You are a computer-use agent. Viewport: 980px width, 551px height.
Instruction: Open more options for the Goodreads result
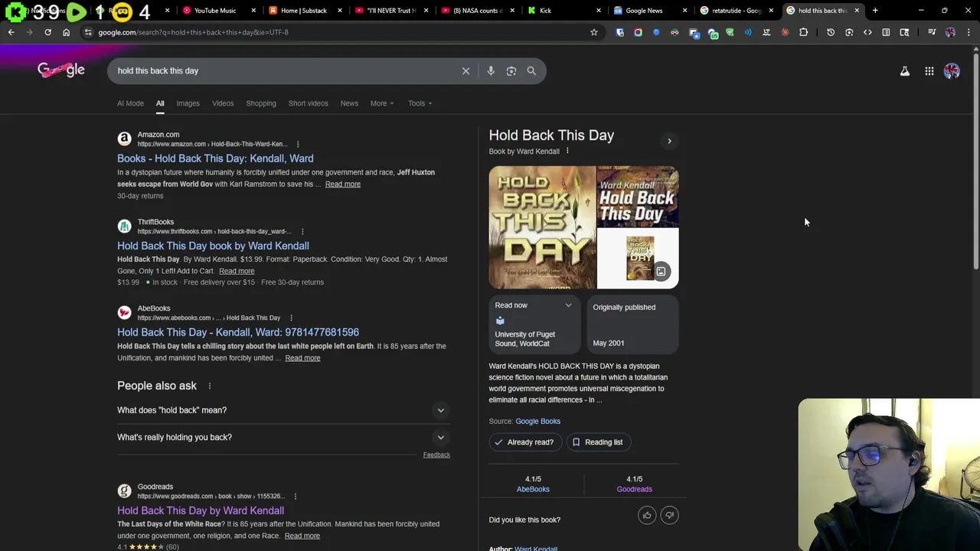295,496
